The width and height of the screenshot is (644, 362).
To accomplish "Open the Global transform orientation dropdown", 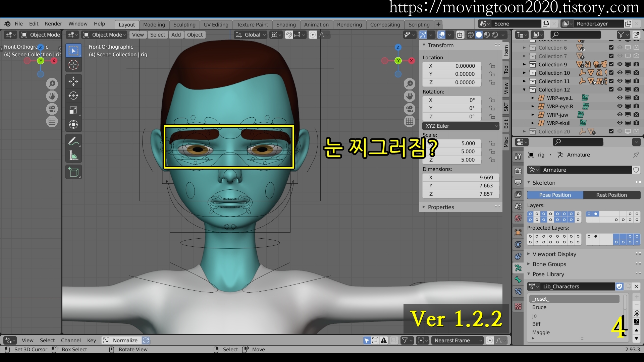I will coord(250,35).
